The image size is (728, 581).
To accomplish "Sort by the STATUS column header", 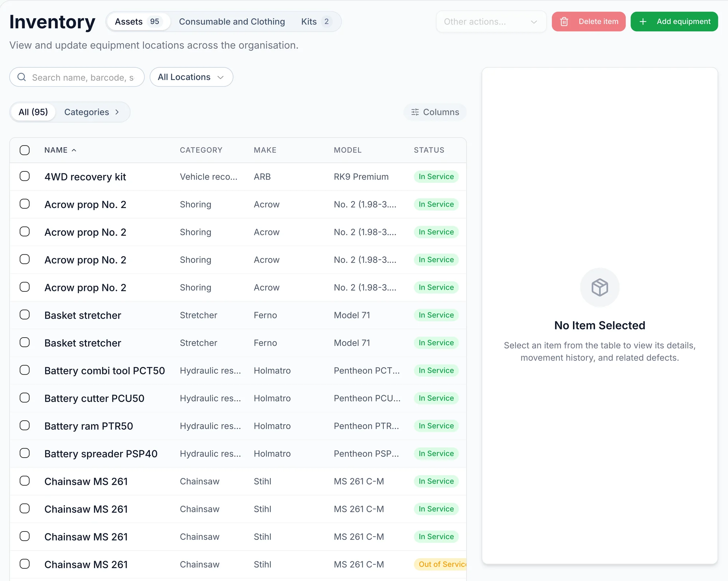I will 429,150.
